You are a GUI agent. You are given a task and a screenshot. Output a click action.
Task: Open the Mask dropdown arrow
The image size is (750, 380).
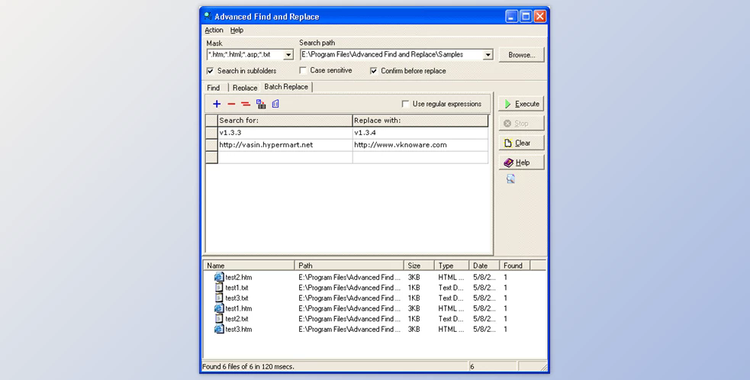point(288,55)
